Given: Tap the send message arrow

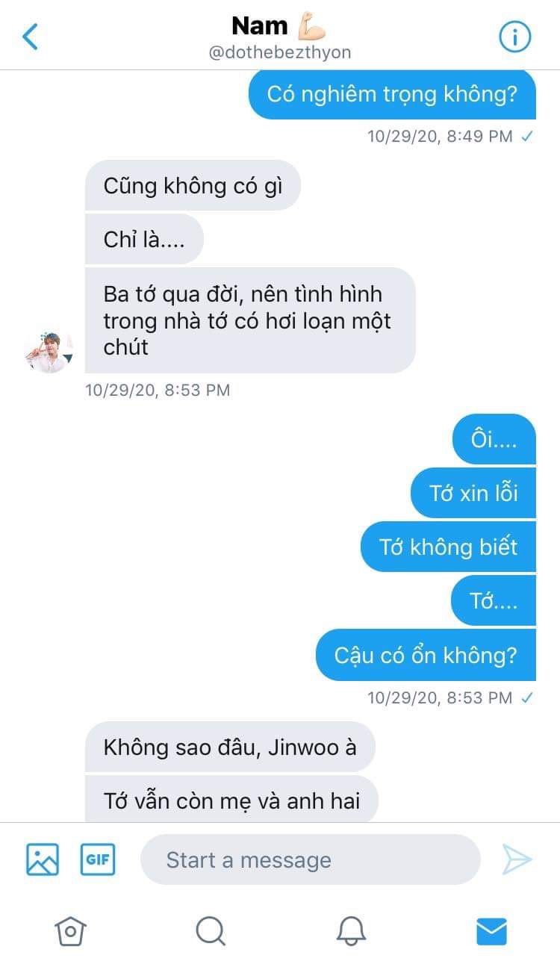Looking at the screenshot, I should [517, 859].
